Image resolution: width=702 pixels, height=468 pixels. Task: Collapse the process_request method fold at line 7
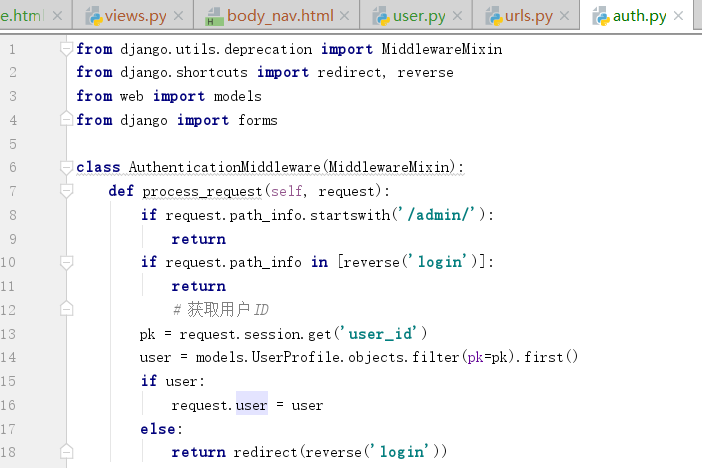pos(66,191)
